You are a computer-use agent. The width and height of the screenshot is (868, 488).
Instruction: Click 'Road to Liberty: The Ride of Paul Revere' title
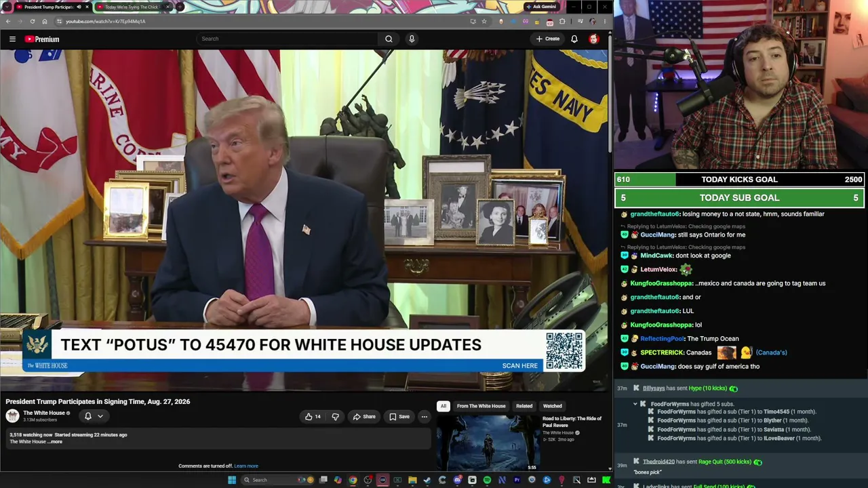pos(572,422)
